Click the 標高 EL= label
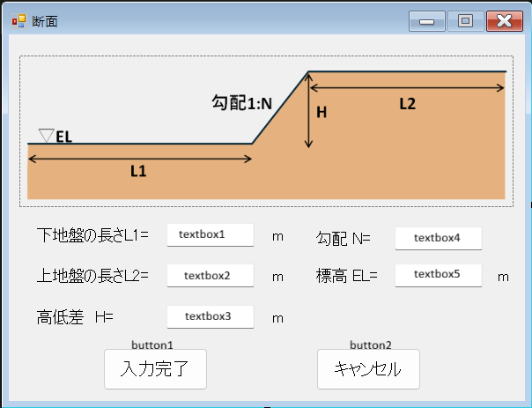 (x=346, y=276)
